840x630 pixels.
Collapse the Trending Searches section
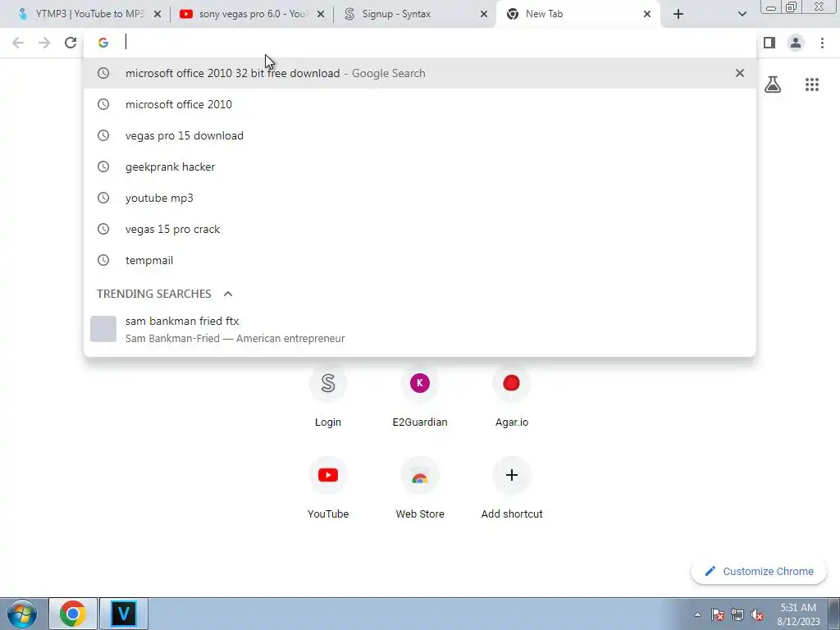228,294
